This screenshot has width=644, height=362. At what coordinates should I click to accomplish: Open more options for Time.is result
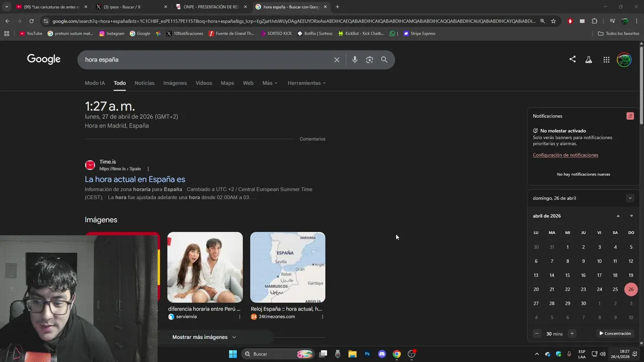pyautogui.click(x=148, y=169)
